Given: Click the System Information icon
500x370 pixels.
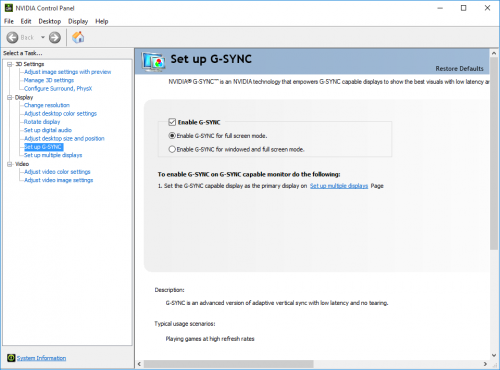Looking at the screenshot, I should pyautogui.click(x=11, y=358).
